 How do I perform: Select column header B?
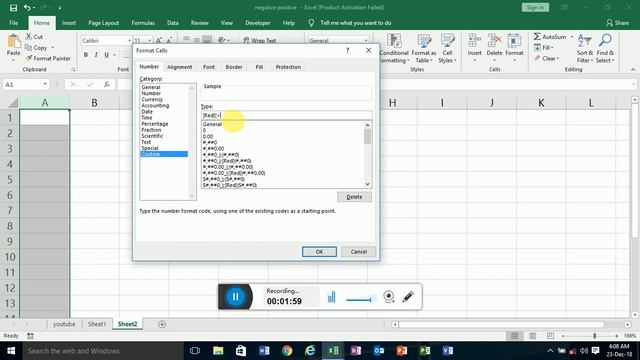point(94,103)
